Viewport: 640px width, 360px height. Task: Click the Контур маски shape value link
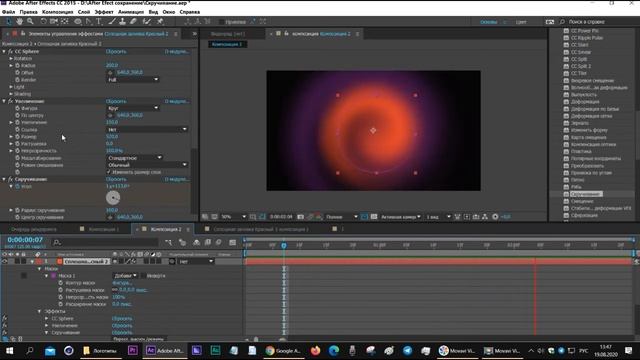(x=122, y=283)
